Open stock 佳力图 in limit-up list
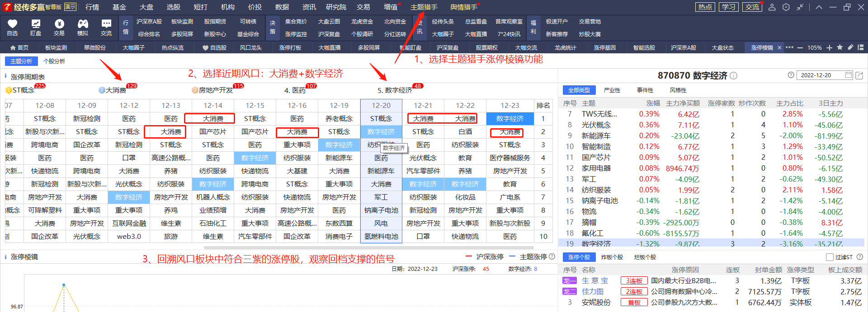The width and height of the screenshot is (868, 312). (x=593, y=291)
